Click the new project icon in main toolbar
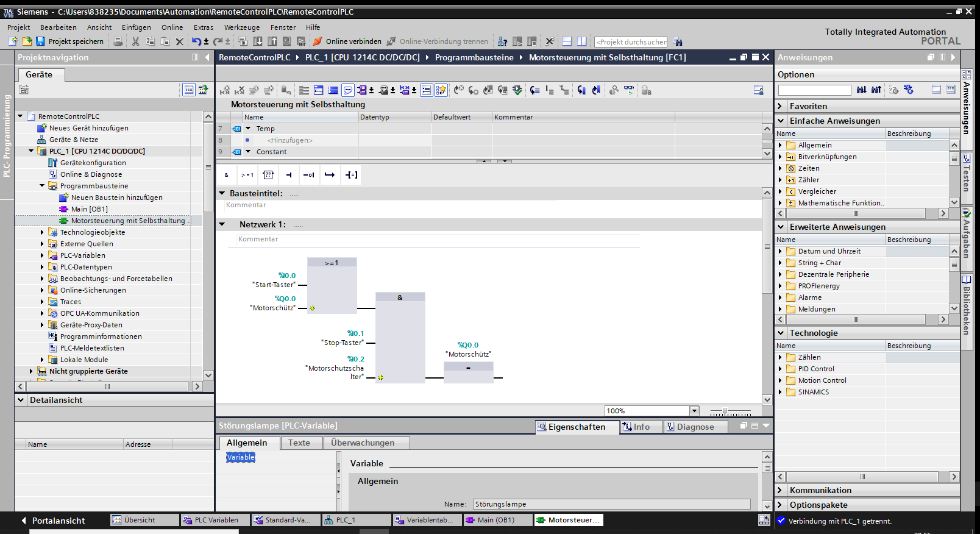The width and height of the screenshot is (980, 534). [x=13, y=41]
